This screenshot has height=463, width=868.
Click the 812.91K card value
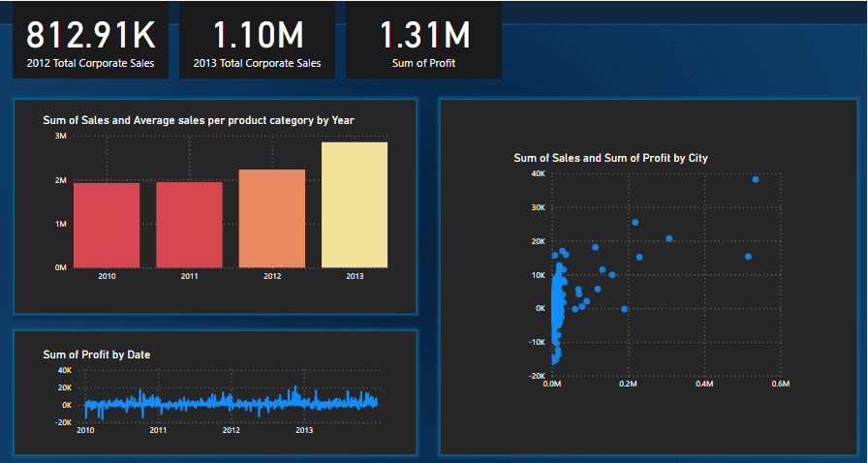(91, 35)
